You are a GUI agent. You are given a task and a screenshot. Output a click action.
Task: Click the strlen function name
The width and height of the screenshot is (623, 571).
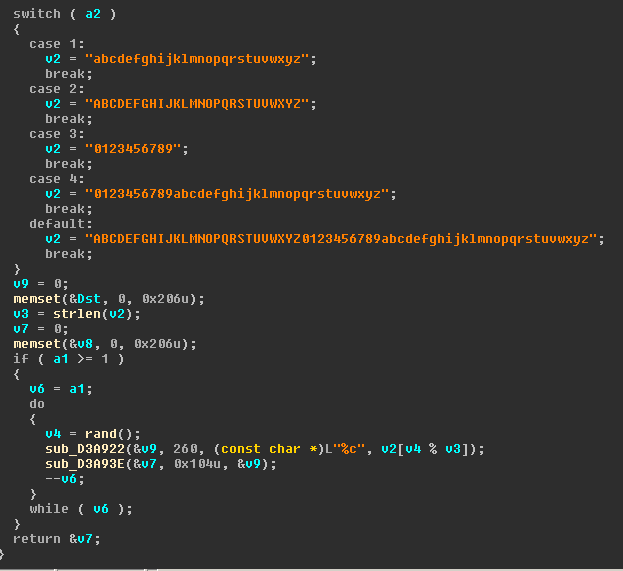tap(77, 314)
